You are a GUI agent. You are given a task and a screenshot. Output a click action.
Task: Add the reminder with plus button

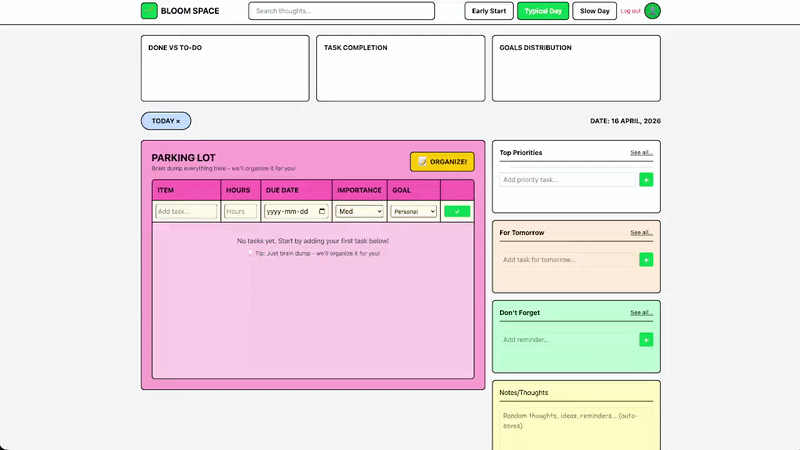click(x=646, y=340)
